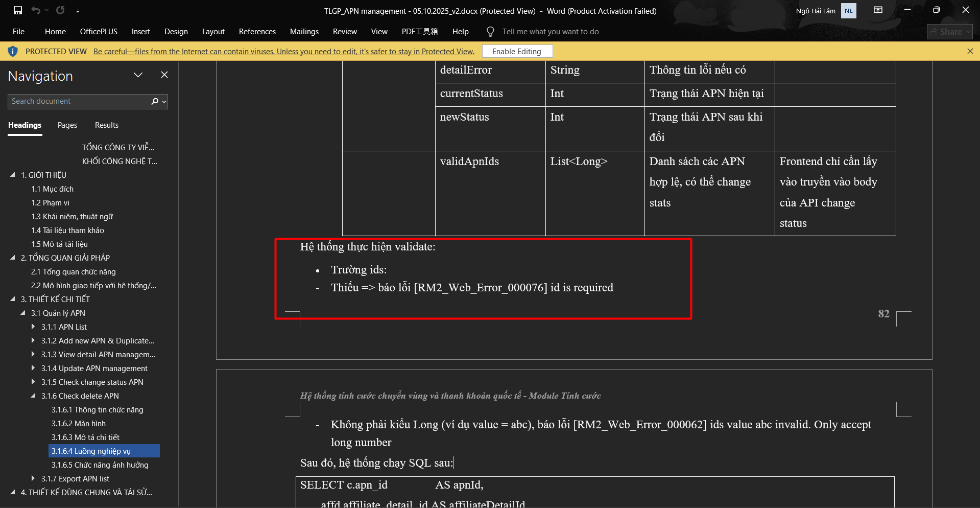Screen dimensions: 980x508
Task: Open the Ribbon Display Options icon
Action: pos(878,10)
